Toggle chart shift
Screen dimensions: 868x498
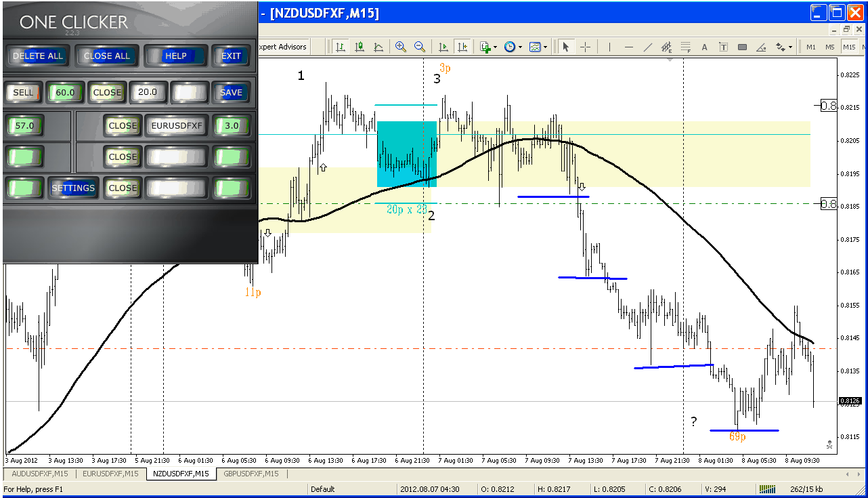(462, 47)
